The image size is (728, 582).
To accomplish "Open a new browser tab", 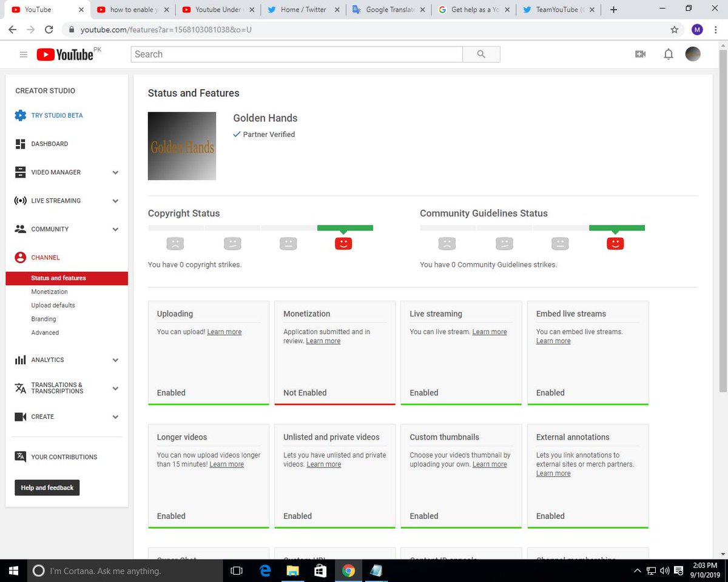I will pos(614,10).
